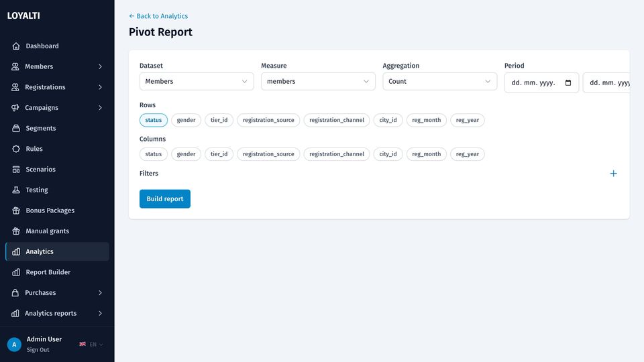The width and height of the screenshot is (644, 362).
Task: Click the Admin User avatar
Action: pos(14,345)
